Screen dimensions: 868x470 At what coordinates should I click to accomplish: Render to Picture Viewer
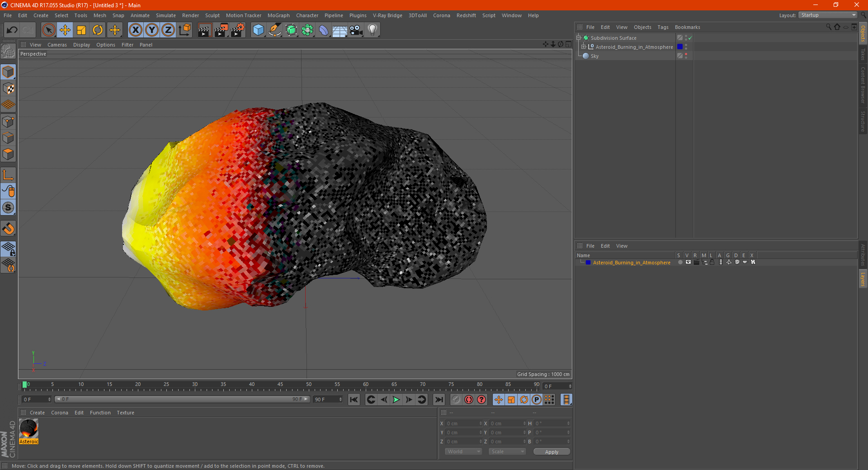221,30
